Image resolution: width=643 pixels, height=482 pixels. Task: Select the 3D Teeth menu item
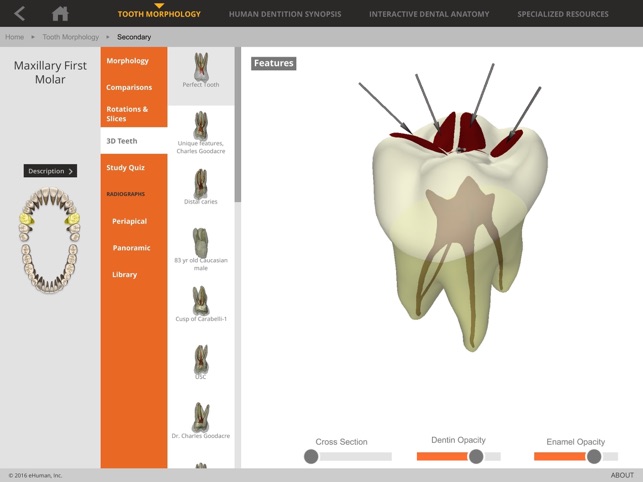pyautogui.click(x=134, y=141)
